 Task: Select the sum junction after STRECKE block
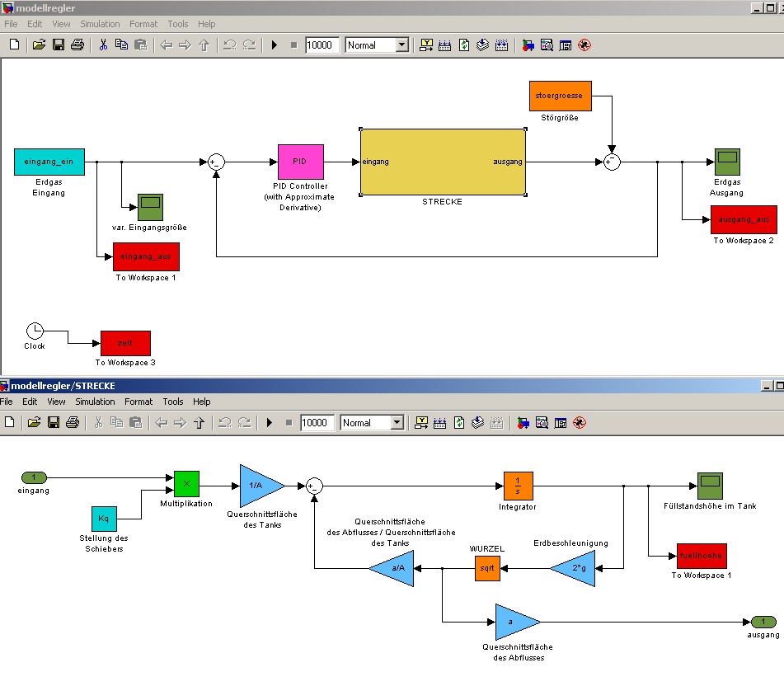tap(612, 162)
